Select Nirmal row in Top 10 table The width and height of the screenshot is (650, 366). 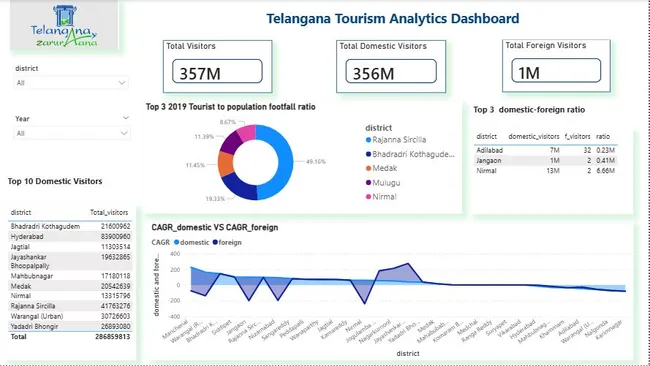[x=70, y=296]
